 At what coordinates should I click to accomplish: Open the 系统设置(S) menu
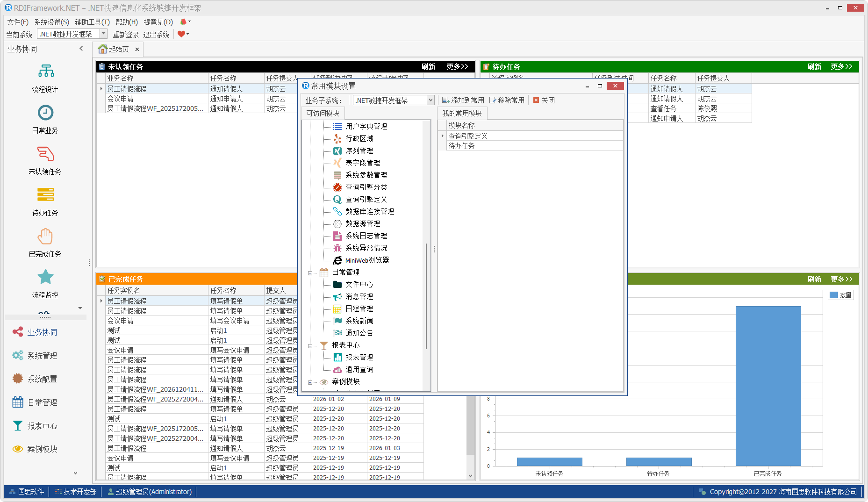[x=51, y=22]
